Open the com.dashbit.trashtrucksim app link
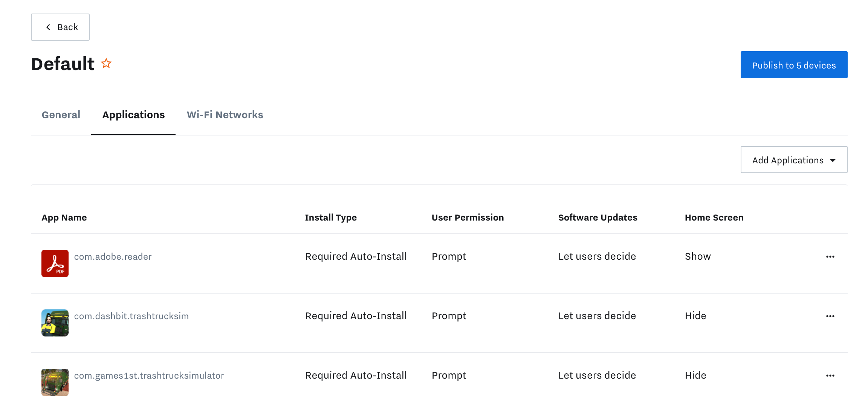The image size is (868, 411). tap(131, 316)
